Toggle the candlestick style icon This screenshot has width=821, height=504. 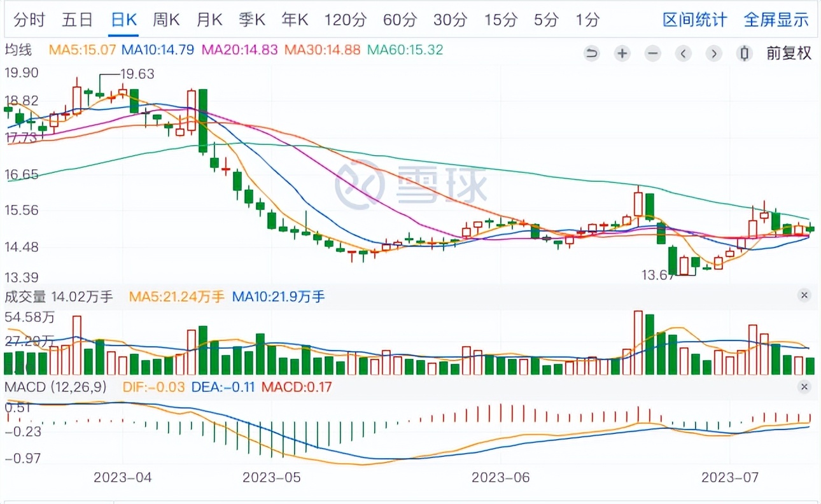743,53
